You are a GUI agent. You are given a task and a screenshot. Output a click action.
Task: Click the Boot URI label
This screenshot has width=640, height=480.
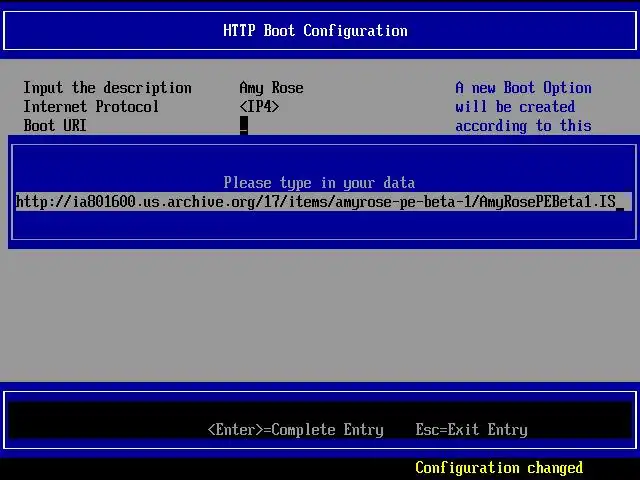click(x=55, y=126)
